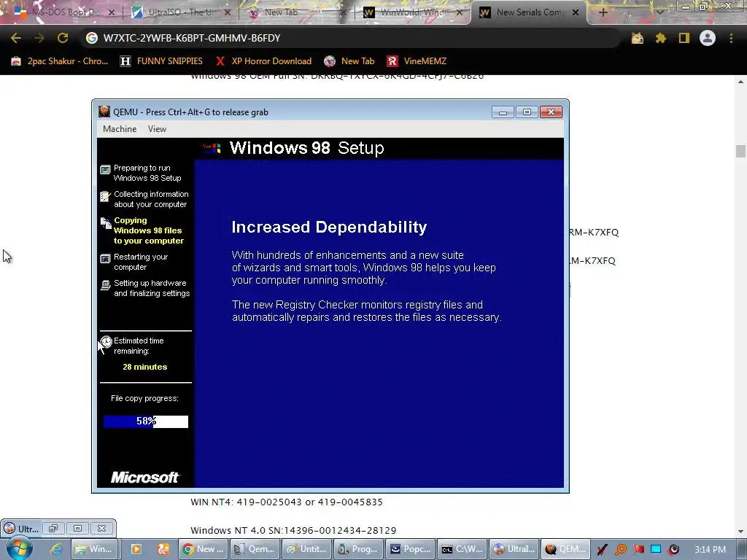Open the Machine menu in QEMU

(x=120, y=129)
